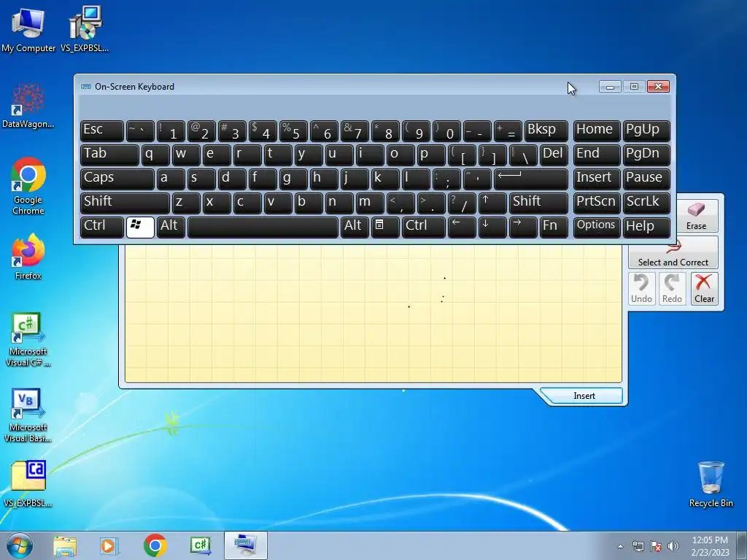
Task: Click the Pause key
Action: [646, 179]
